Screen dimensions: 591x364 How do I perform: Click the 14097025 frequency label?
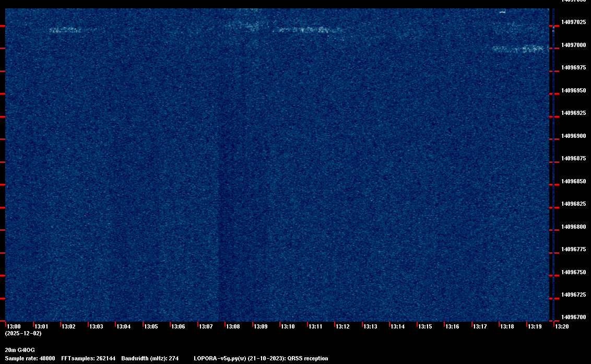[x=574, y=22]
